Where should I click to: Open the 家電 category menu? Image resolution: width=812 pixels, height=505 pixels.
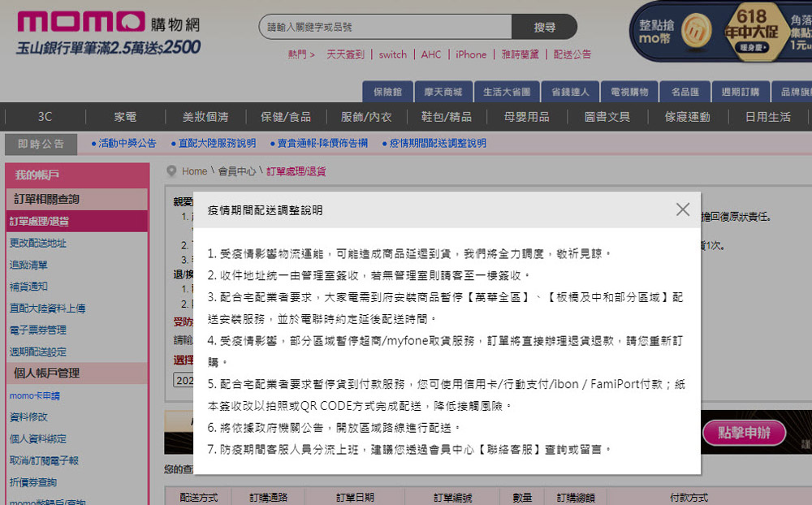pos(125,117)
